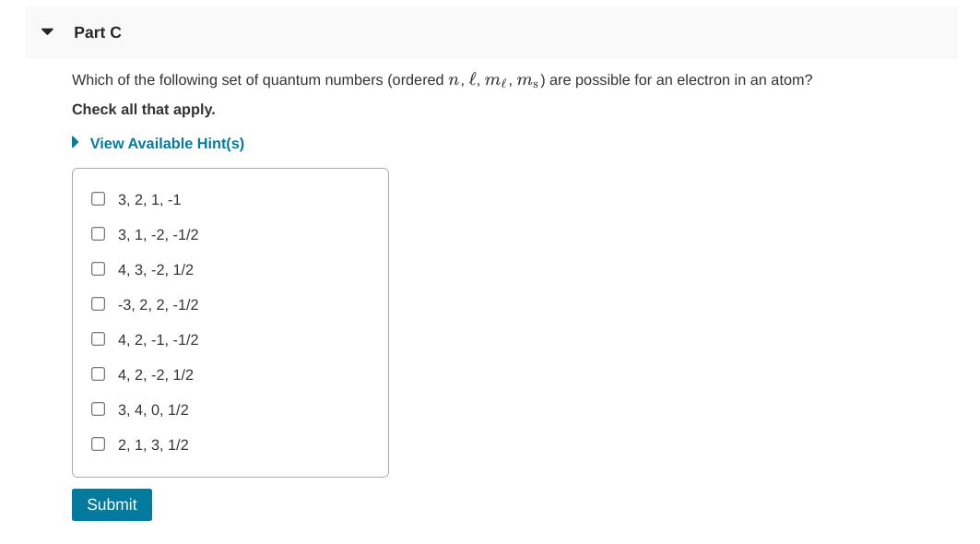Tick the box for 4, 2, -2, 1/2
The height and width of the screenshot is (544, 980).
pyautogui.click(x=98, y=373)
